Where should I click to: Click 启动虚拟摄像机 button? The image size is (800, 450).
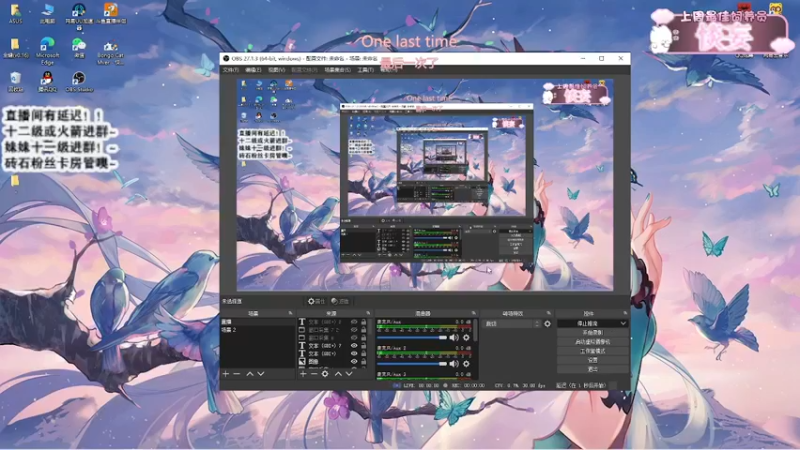(x=592, y=342)
